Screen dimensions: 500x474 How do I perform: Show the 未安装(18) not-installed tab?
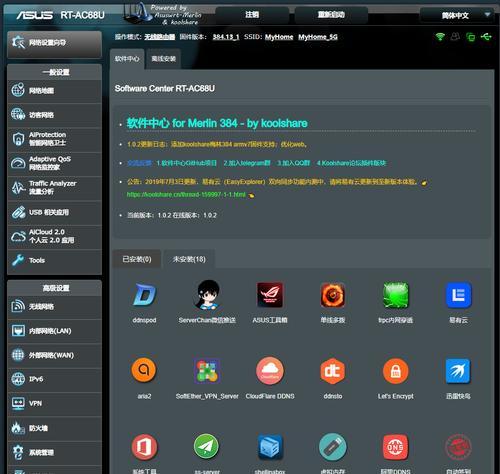pyautogui.click(x=189, y=259)
